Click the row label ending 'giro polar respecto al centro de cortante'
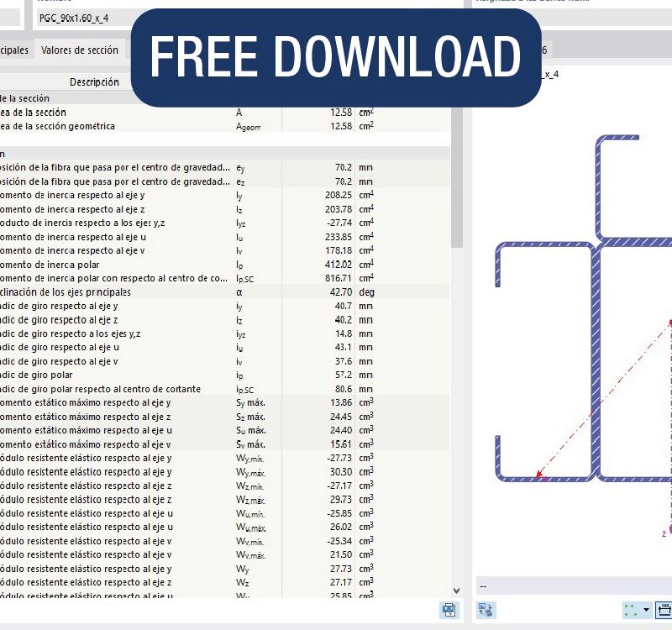This screenshot has width=672, height=630. pos(100,389)
